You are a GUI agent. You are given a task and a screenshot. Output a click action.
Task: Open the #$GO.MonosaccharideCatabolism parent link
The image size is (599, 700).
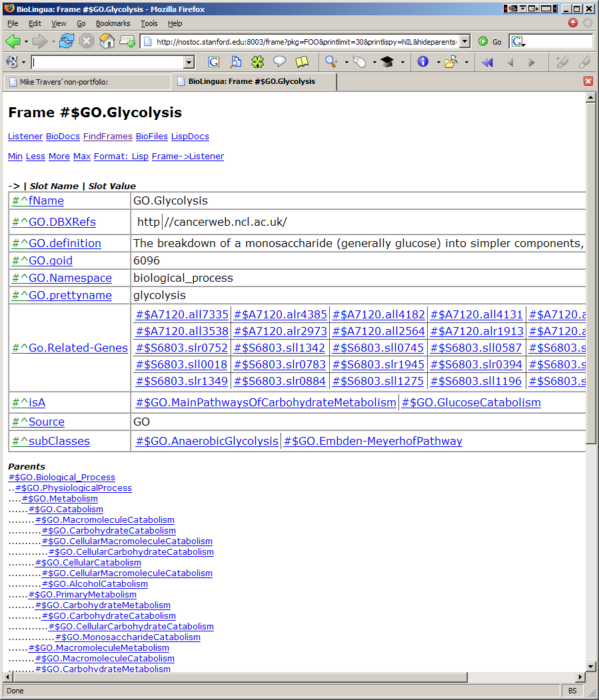pos(128,637)
